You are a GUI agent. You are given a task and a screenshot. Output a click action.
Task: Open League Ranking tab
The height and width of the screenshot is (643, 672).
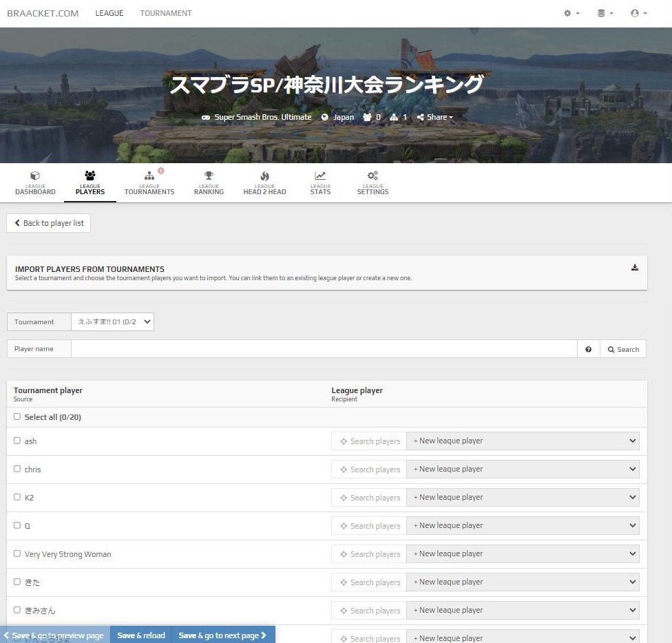coord(209,183)
